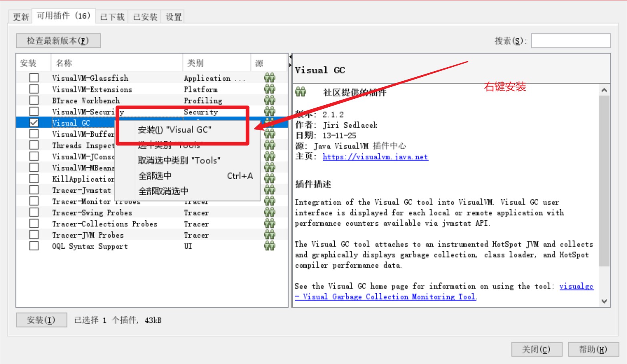The width and height of the screenshot is (627, 364).
Task: Sort by the 安装 column header
Action: coord(34,63)
